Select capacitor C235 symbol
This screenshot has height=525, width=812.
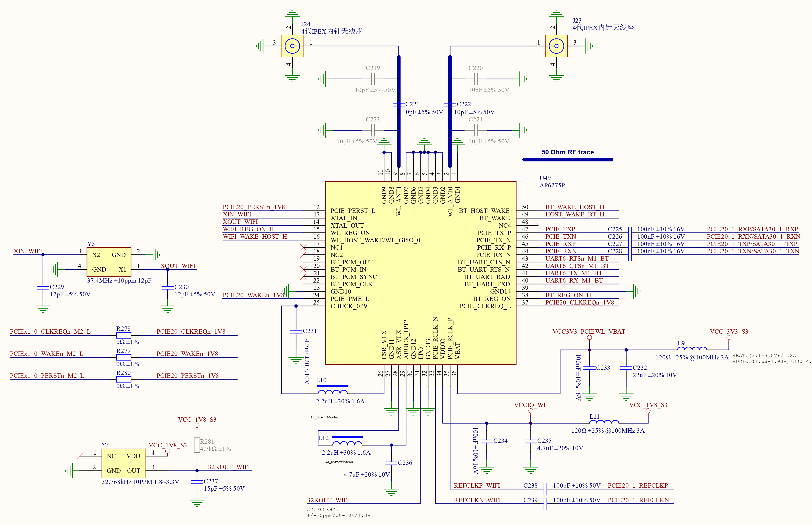point(531,441)
